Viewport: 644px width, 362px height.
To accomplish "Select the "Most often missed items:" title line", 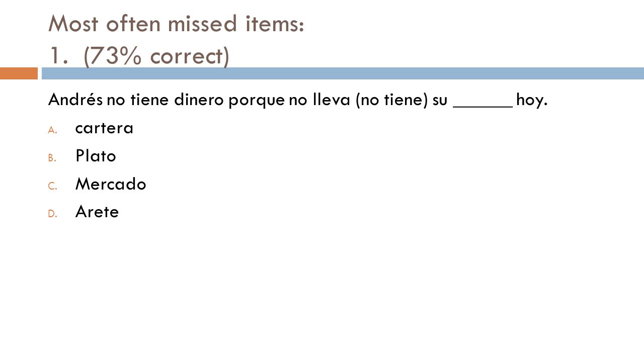I will [x=176, y=24].
